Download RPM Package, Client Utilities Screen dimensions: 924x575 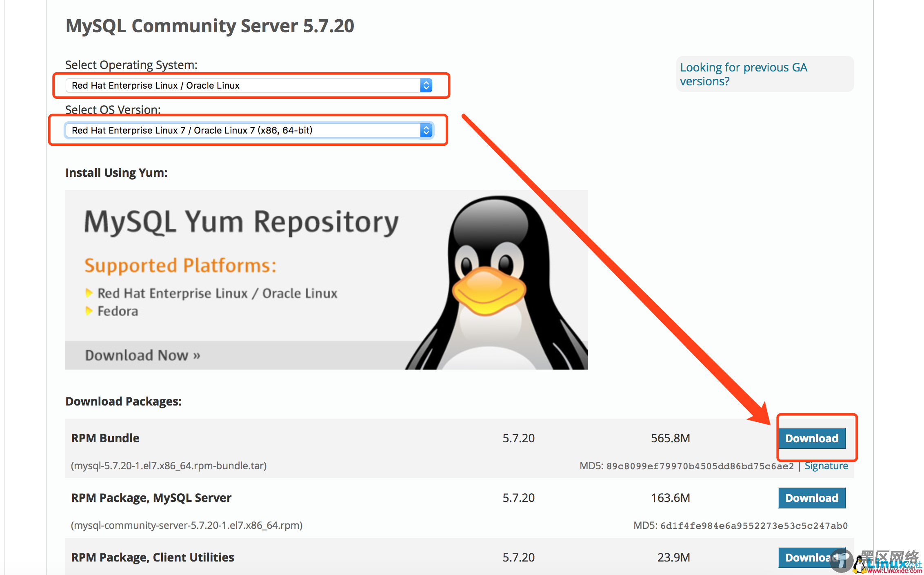tap(812, 557)
